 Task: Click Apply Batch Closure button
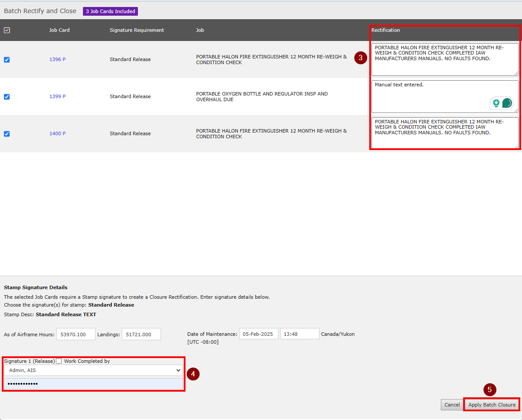pos(492,405)
